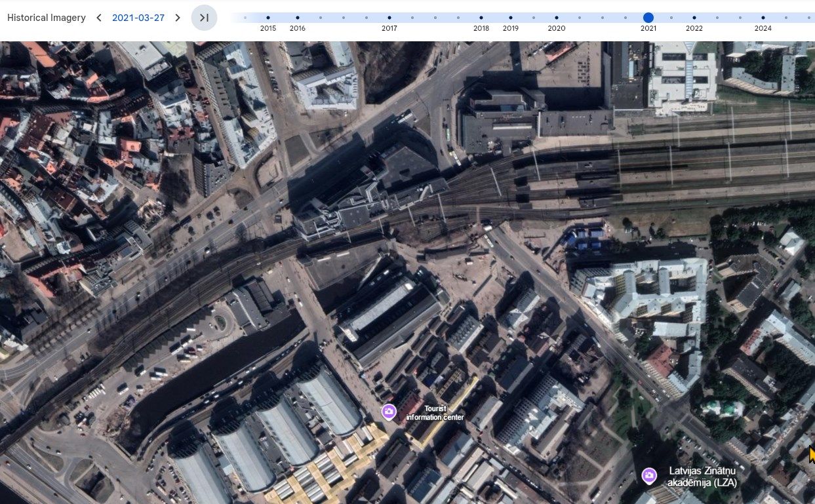Jump to the 2020 timeline marker

pyautogui.click(x=557, y=18)
